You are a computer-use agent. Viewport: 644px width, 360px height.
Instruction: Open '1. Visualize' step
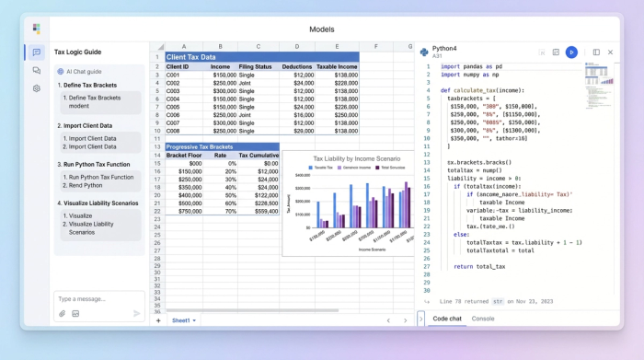(x=77, y=215)
